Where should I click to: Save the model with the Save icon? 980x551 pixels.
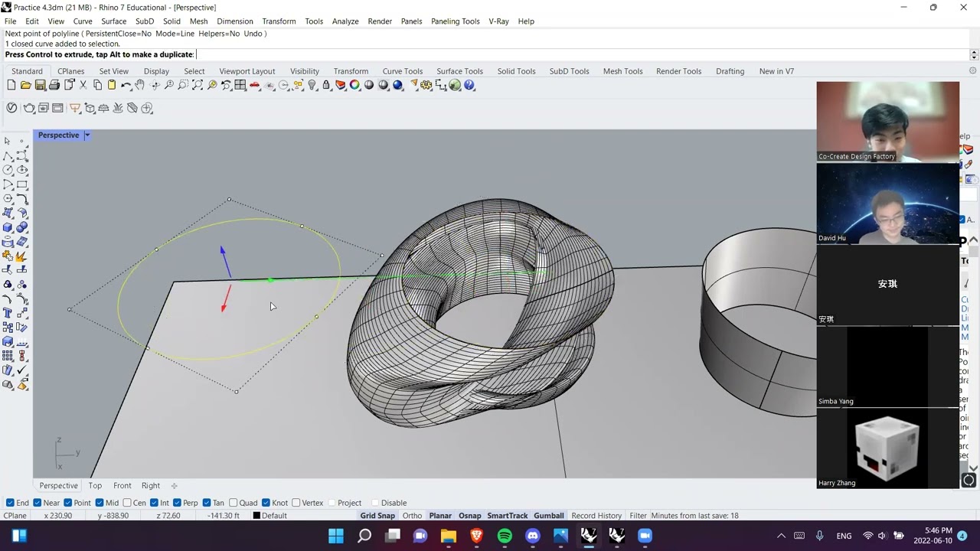[40, 85]
